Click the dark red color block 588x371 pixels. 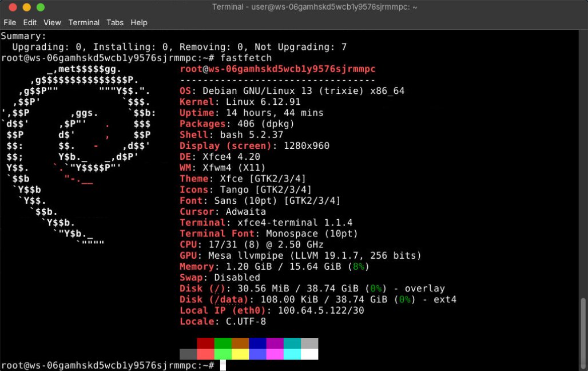205,343
